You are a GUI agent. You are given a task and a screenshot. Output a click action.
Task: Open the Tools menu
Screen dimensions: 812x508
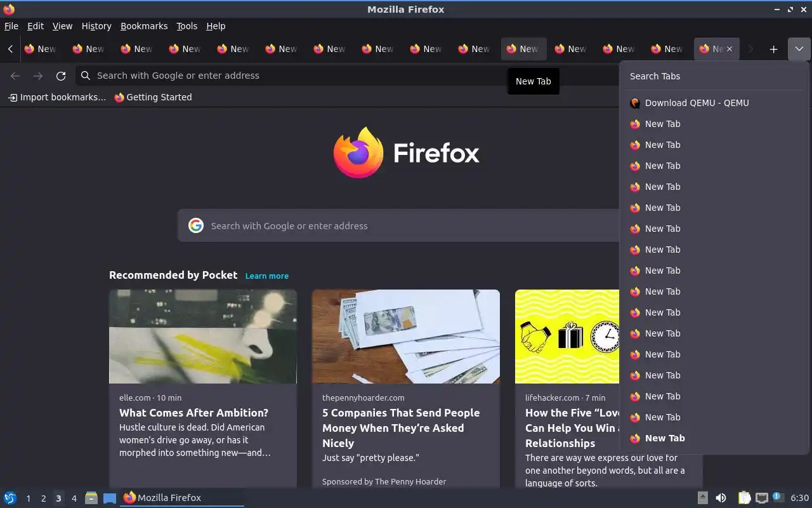187,26
